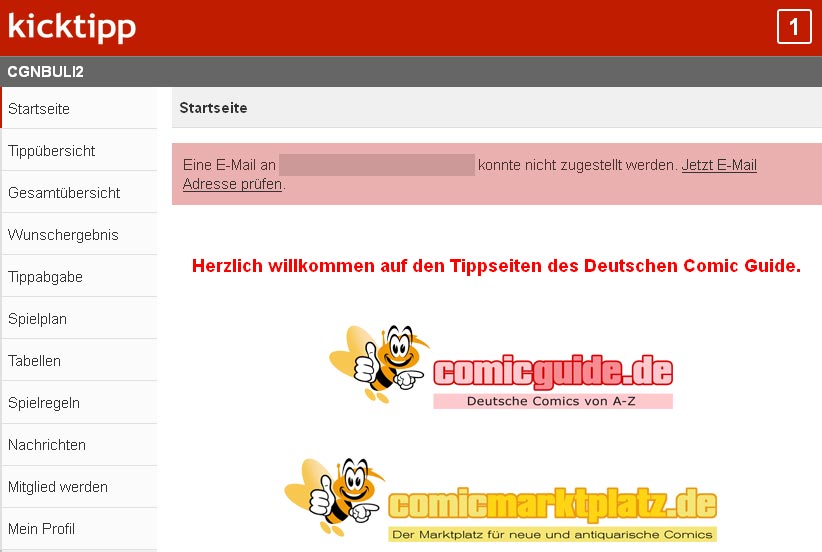Go to Tippübersicht
This screenshot has width=822, height=552.
click(79, 150)
